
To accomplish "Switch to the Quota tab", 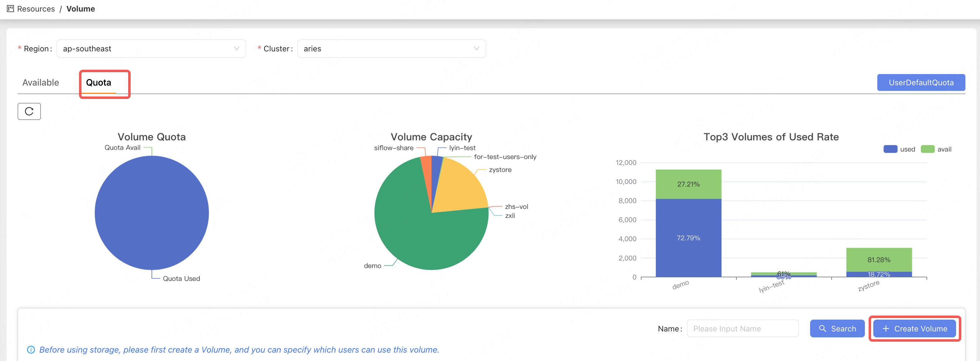I will point(99,82).
